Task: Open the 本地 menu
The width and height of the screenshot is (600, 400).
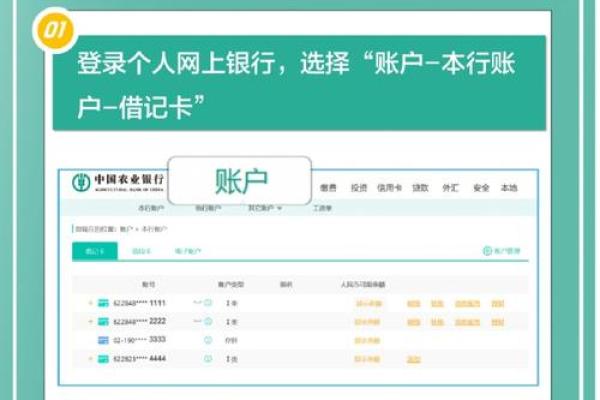Action: tap(509, 188)
